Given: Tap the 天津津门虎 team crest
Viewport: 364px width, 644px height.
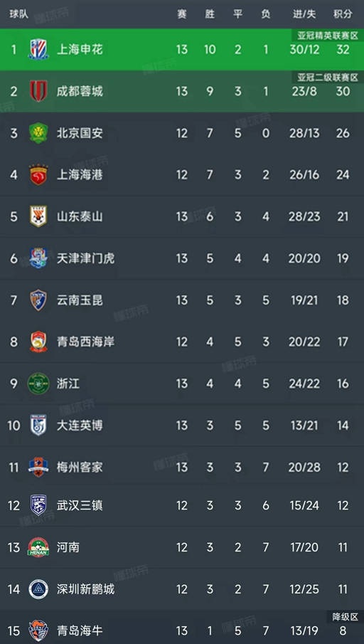Looking at the screenshot, I should [38, 258].
